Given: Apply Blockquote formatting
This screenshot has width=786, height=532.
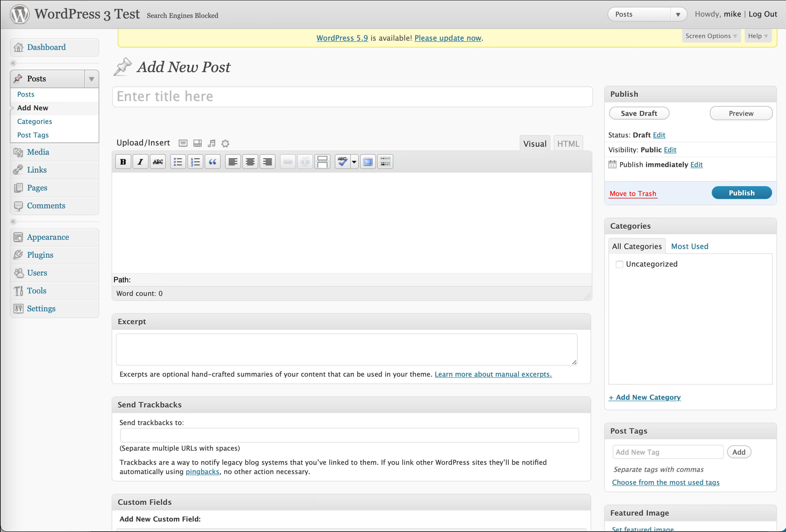Looking at the screenshot, I should (x=212, y=162).
